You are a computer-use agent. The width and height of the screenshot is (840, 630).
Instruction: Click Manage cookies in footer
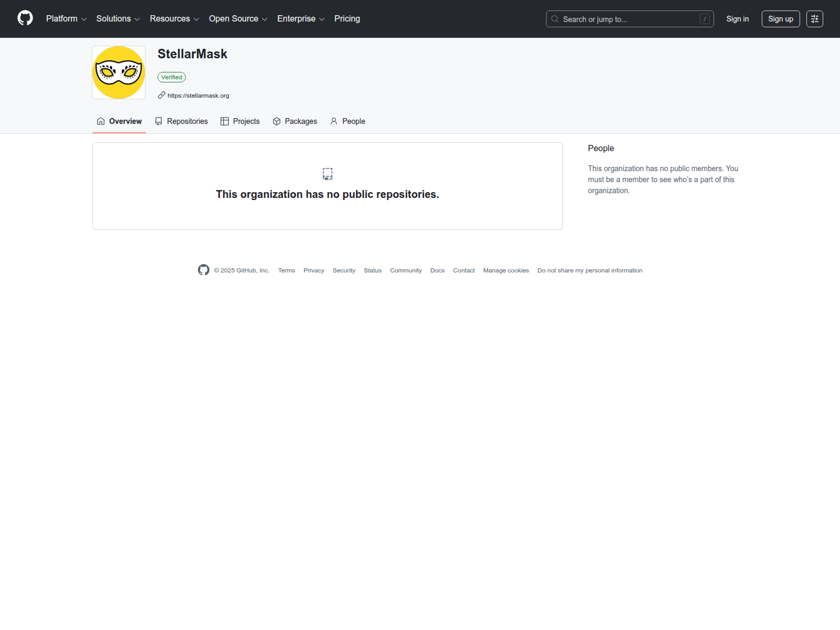click(506, 270)
